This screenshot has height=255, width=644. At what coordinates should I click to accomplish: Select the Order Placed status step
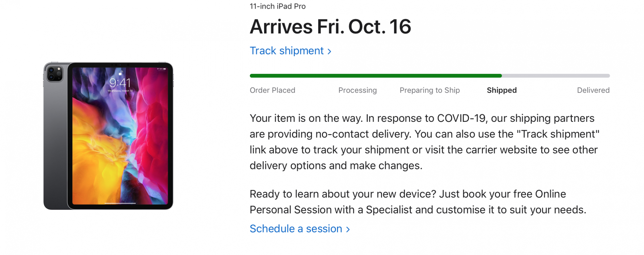pos(272,90)
